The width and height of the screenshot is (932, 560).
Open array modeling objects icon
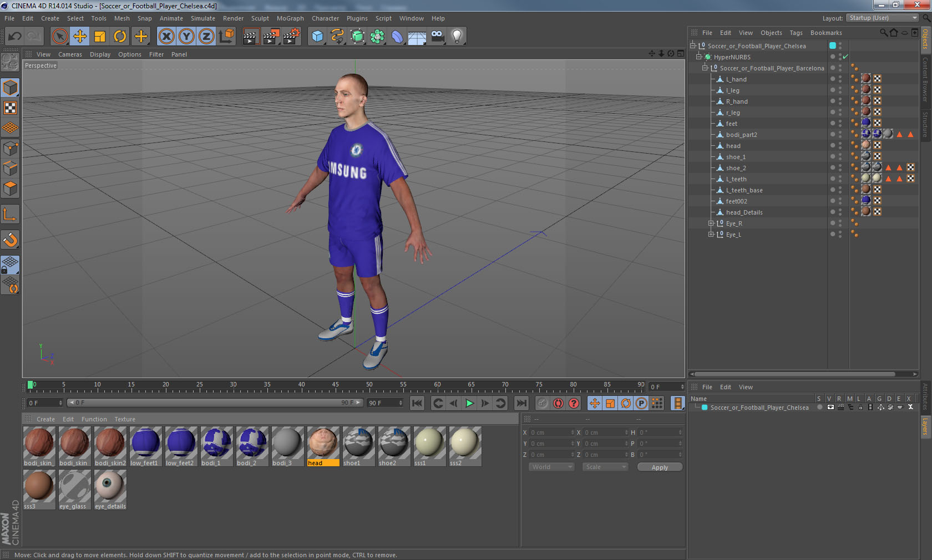pyautogui.click(x=377, y=37)
